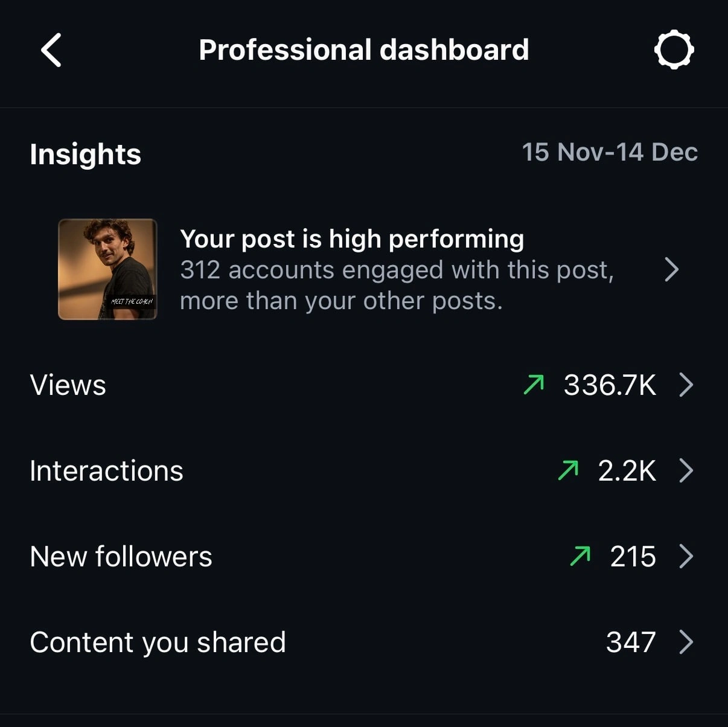Expand Views details with its chevron
The height and width of the screenshot is (727, 728).
[686, 385]
